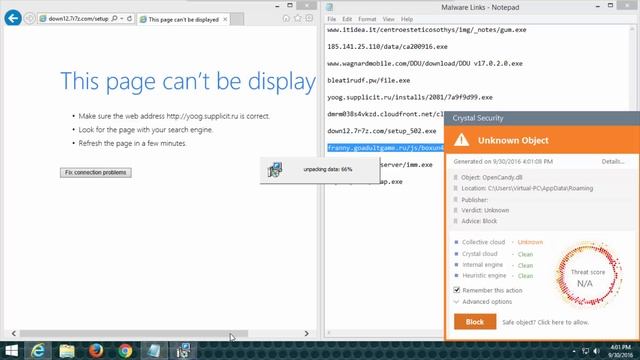Click the Verdict: Unknown row
Screen dimensions: 640x360
tap(485, 211)
